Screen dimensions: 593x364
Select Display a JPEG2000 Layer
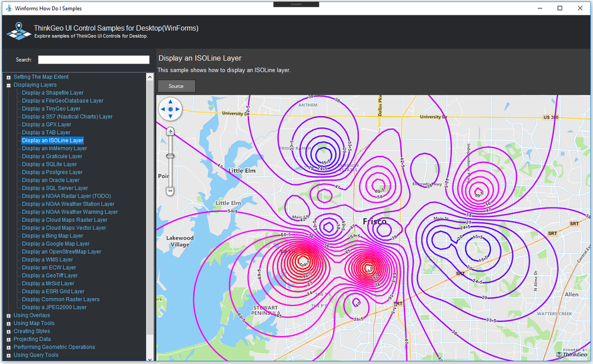(x=54, y=307)
